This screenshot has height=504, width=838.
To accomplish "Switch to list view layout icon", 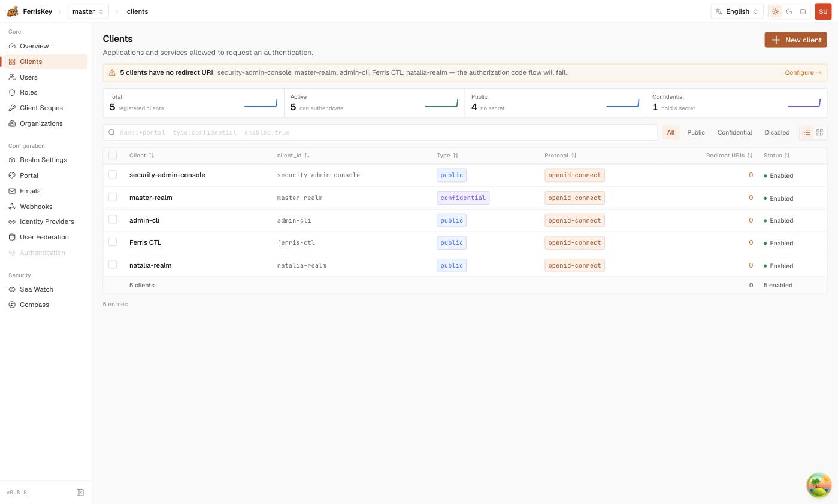I will click(807, 132).
